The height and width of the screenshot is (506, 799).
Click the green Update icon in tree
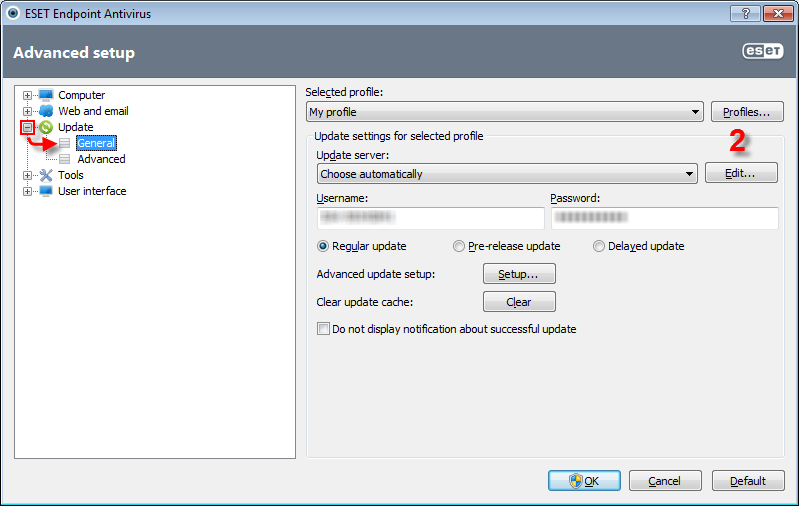[x=46, y=127]
